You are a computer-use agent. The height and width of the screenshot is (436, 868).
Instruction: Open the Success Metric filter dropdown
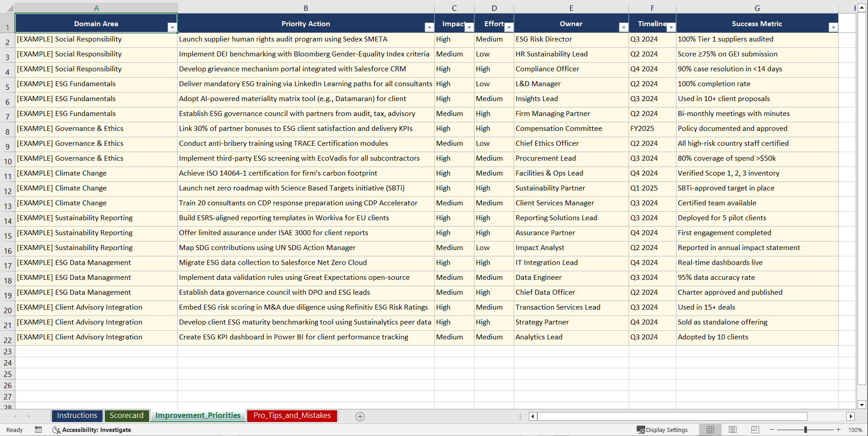pyautogui.click(x=833, y=27)
